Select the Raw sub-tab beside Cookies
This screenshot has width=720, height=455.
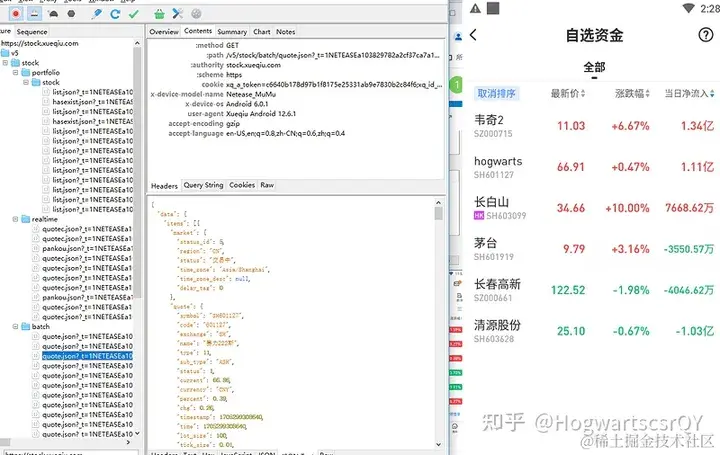click(267, 185)
